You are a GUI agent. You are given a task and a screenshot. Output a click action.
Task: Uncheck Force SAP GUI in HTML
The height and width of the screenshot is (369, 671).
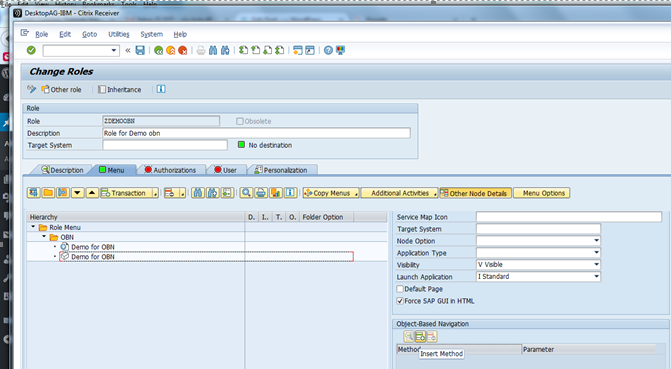click(400, 301)
